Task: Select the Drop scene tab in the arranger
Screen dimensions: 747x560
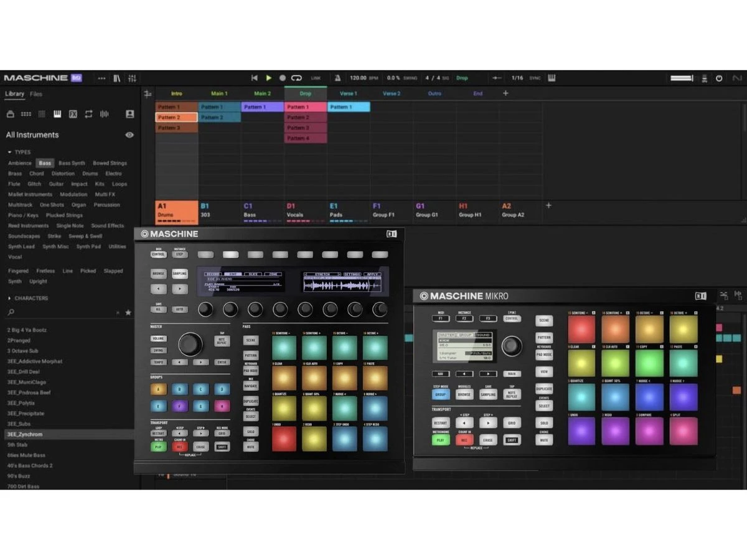Action: [x=306, y=93]
